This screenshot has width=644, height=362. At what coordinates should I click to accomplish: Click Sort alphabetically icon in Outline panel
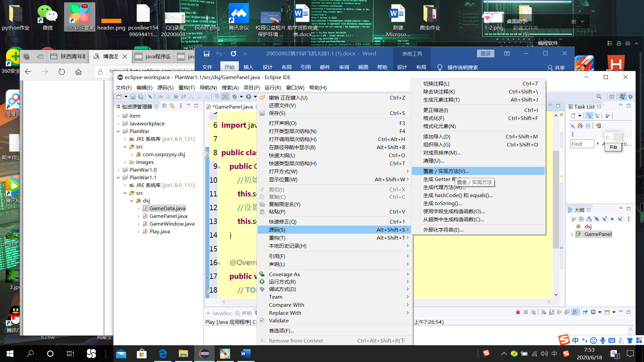[589, 219]
